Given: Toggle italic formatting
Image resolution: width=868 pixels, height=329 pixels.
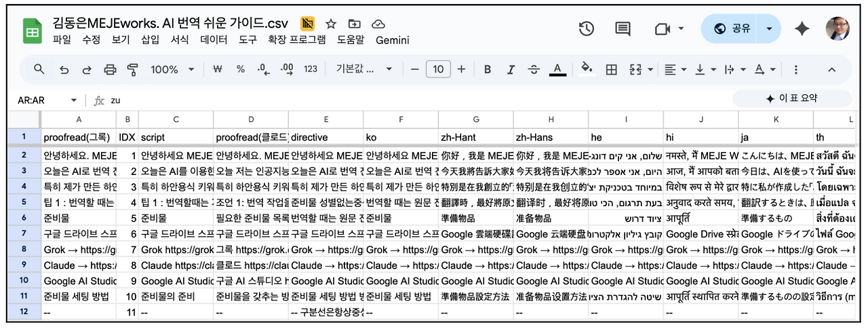Looking at the screenshot, I should coord(510,69).
